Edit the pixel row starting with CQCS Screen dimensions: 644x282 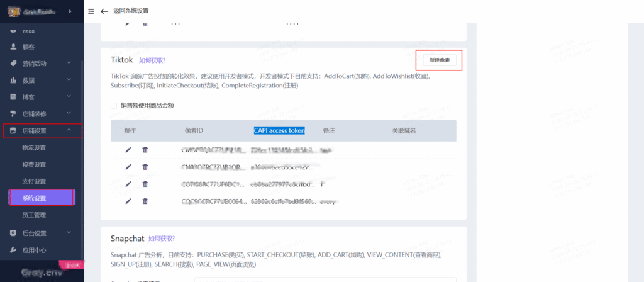point(128,201)
